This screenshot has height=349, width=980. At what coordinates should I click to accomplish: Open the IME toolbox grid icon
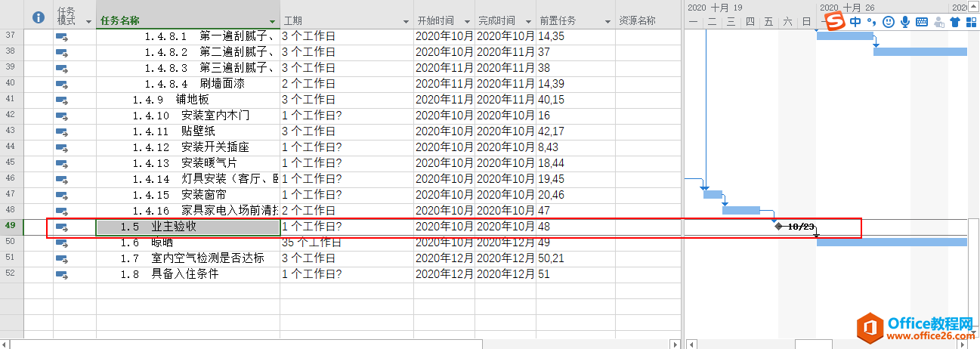tap(971, 22)
